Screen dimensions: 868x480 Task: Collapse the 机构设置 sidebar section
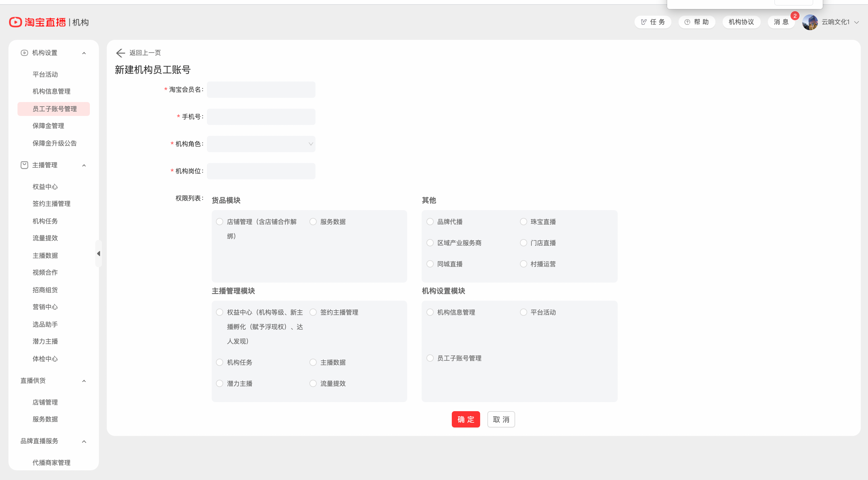(84, 53)
